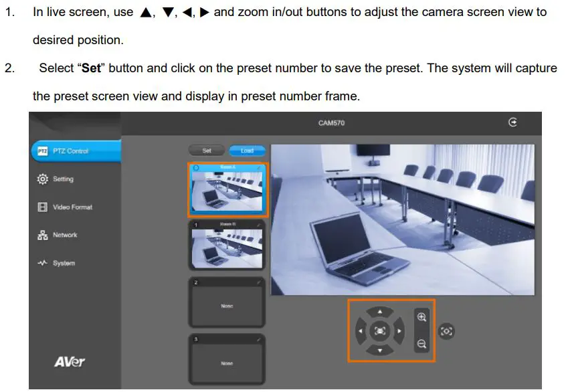Pan the camera left with arrow

pyautogui.click(x=361, y=330)
